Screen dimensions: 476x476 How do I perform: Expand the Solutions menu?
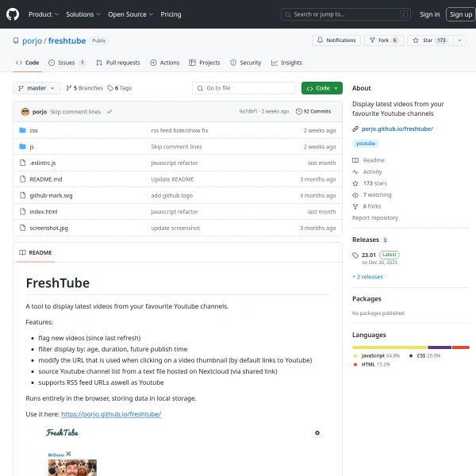click(x=83, y=14)
